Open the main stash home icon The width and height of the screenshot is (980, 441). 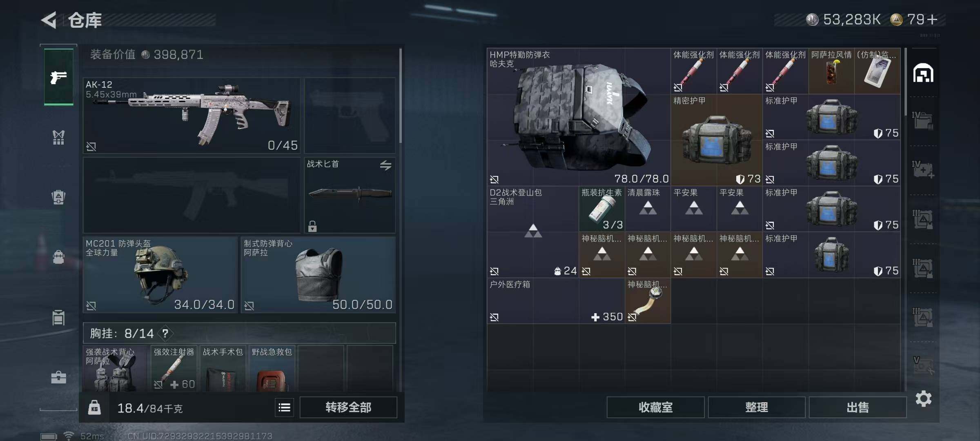(923, 73)
